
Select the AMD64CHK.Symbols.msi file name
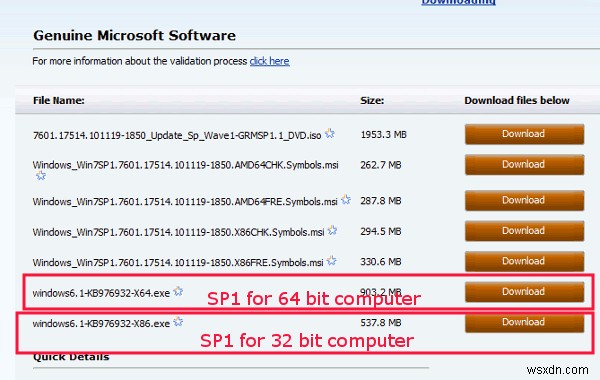coord(186,165)
